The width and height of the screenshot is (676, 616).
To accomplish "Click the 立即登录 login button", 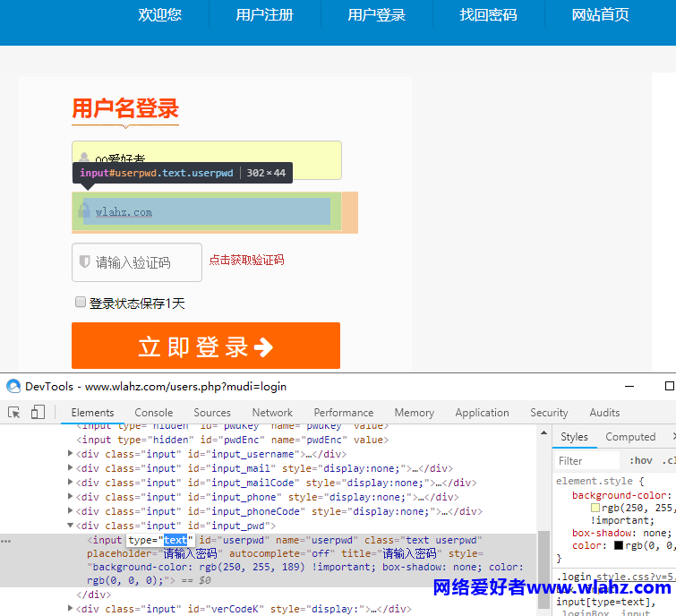I will [x=206, y=346].
